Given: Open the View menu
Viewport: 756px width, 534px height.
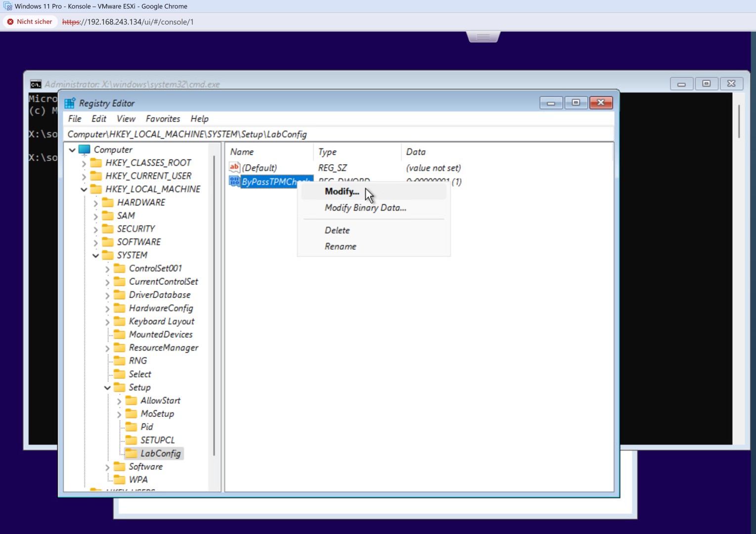Looking at the screenshot, I should pos(126,119).
